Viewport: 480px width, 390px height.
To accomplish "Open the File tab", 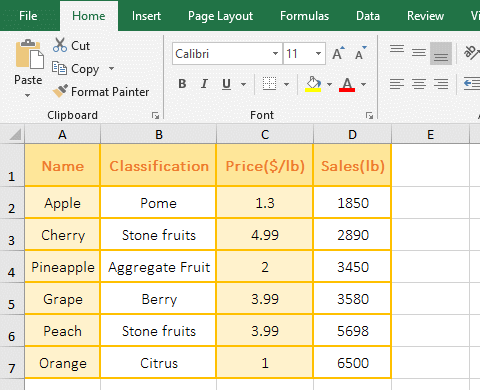I will [x=28, y=16].
